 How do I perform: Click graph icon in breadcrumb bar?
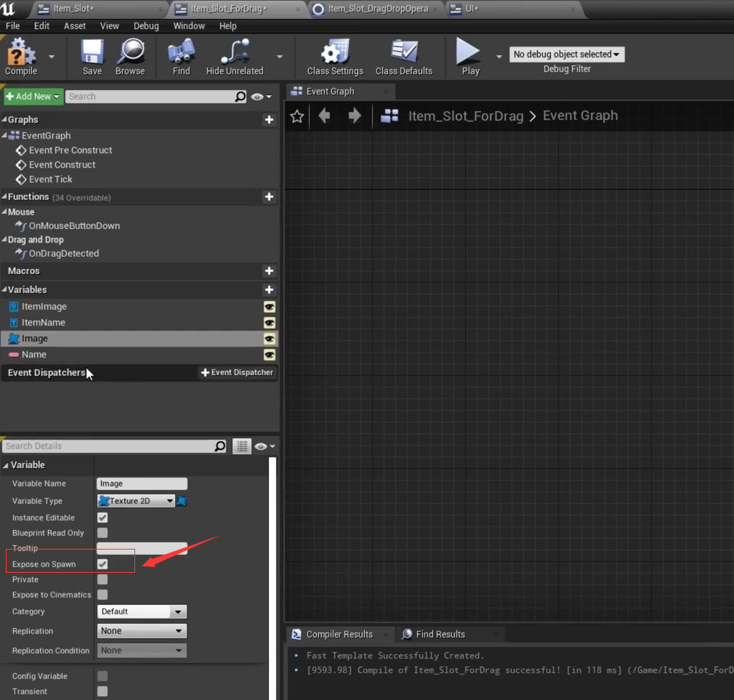[390, 116]
